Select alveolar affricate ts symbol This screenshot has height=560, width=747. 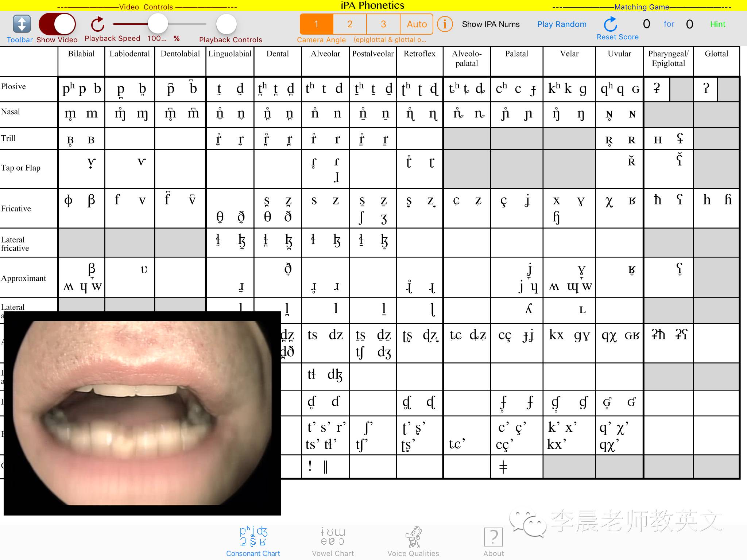point(312,335)
